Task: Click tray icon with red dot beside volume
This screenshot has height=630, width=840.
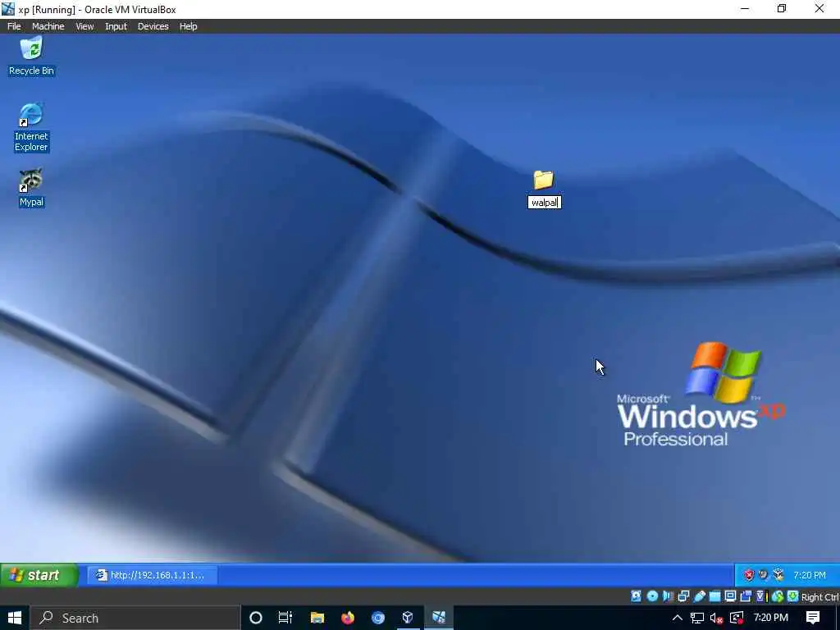Action: tap(737, 618)
